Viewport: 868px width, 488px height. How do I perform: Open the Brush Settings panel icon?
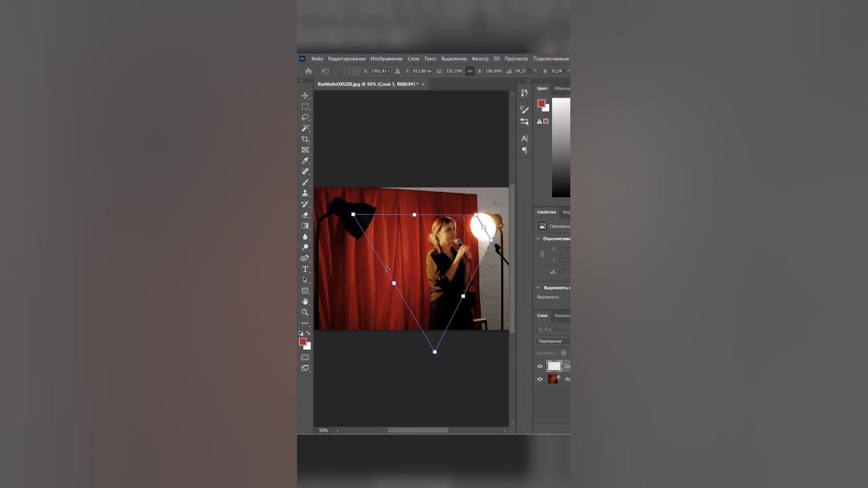point(524,109)
